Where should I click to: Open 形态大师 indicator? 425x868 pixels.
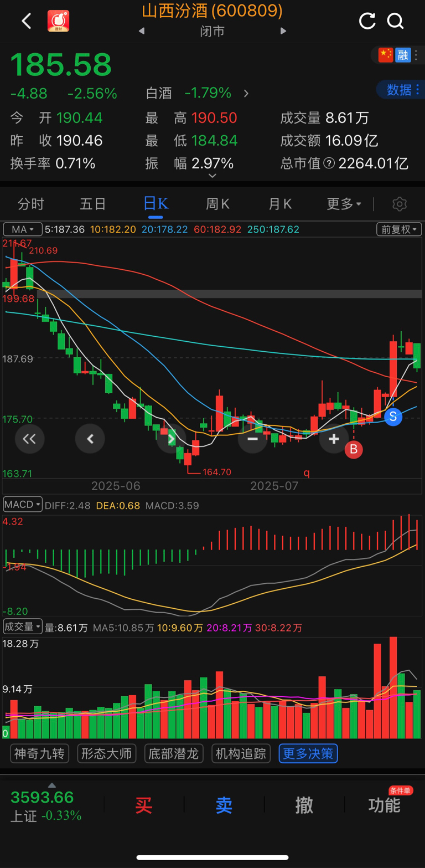point(107,753)
